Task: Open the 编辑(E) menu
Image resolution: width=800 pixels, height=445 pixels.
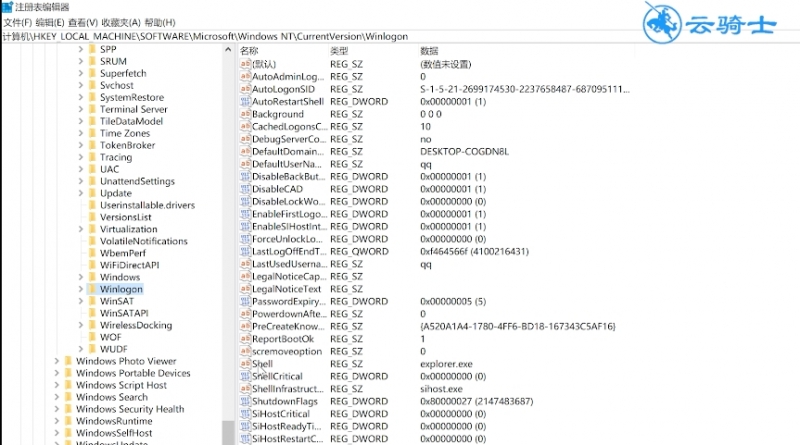Action: [50, 22]
